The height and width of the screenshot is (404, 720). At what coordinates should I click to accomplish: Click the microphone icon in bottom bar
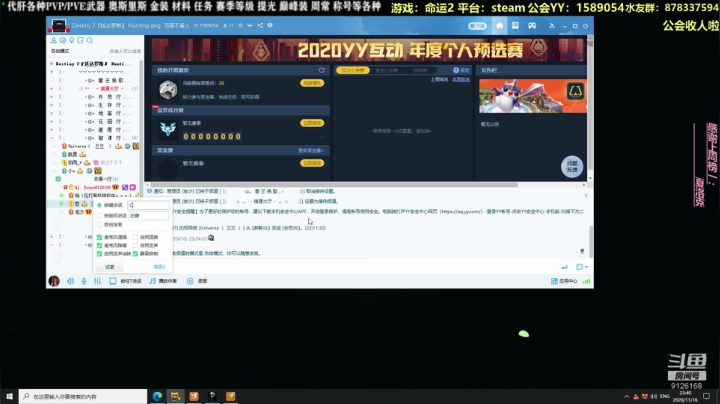84,281
